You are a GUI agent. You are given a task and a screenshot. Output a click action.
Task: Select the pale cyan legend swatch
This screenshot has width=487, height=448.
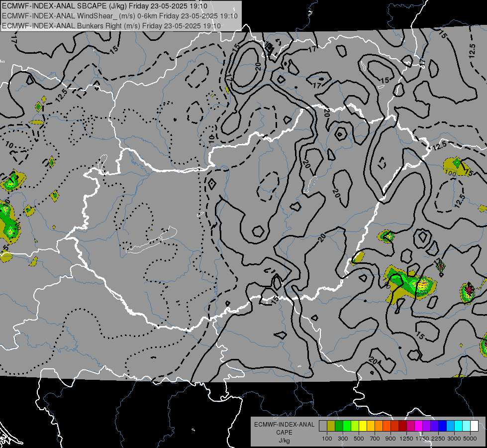466,426
